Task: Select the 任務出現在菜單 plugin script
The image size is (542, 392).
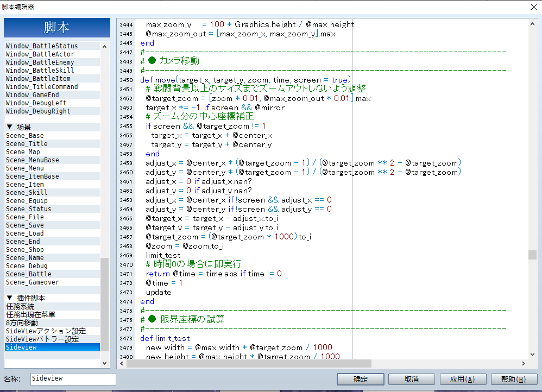Action: click(53, 314)
